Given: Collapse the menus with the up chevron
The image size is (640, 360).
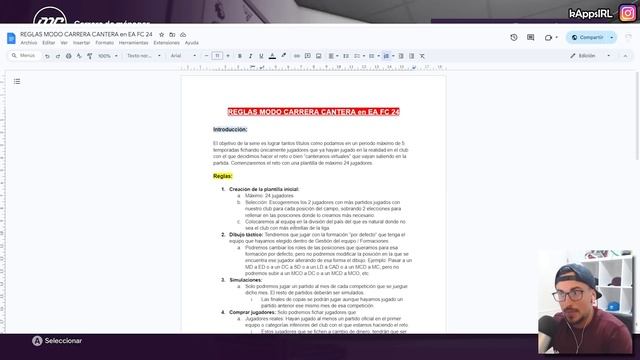Looking at the screenshot, I should coord(625,56).
